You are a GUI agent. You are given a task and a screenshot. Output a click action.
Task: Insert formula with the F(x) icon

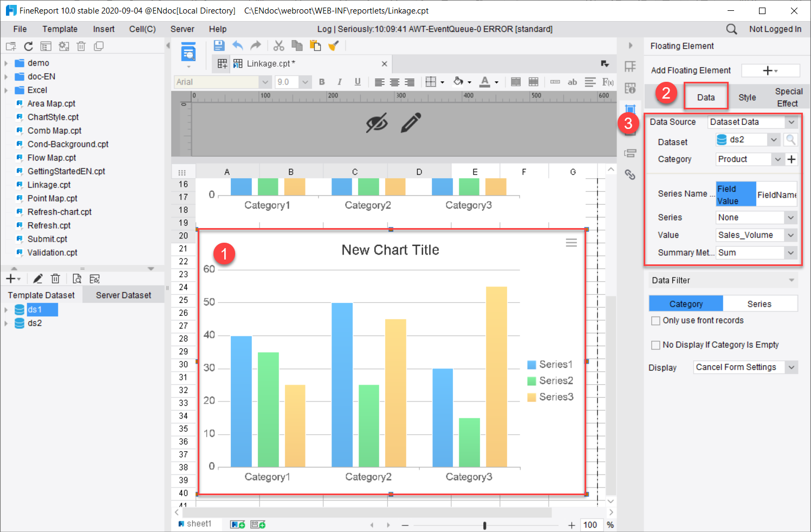608,82
